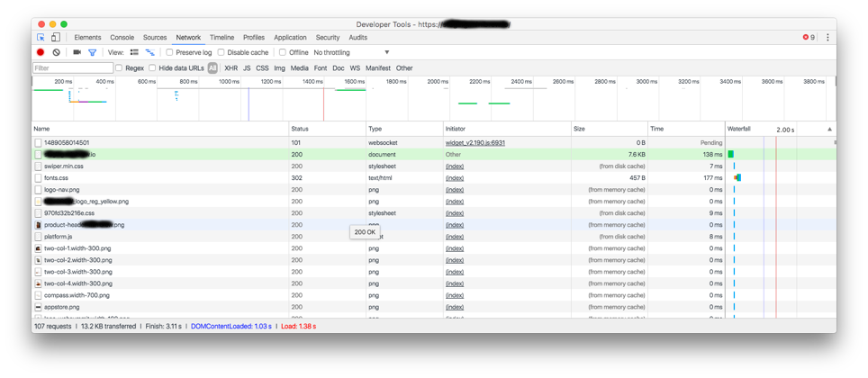868x378 pixels.
Task: Toggle screenshot capture camera icon
Action: pos(77,52)
